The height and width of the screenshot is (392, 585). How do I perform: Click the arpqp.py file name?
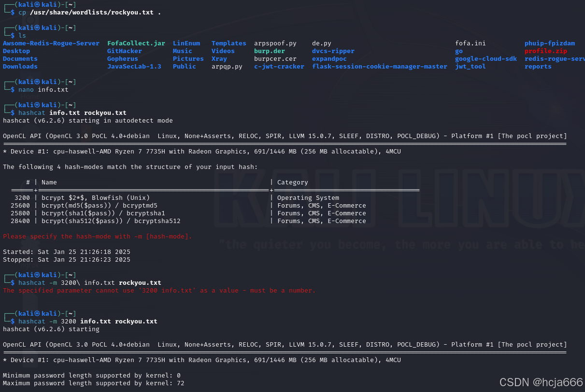pyautogui.click(x=227, y=67)
